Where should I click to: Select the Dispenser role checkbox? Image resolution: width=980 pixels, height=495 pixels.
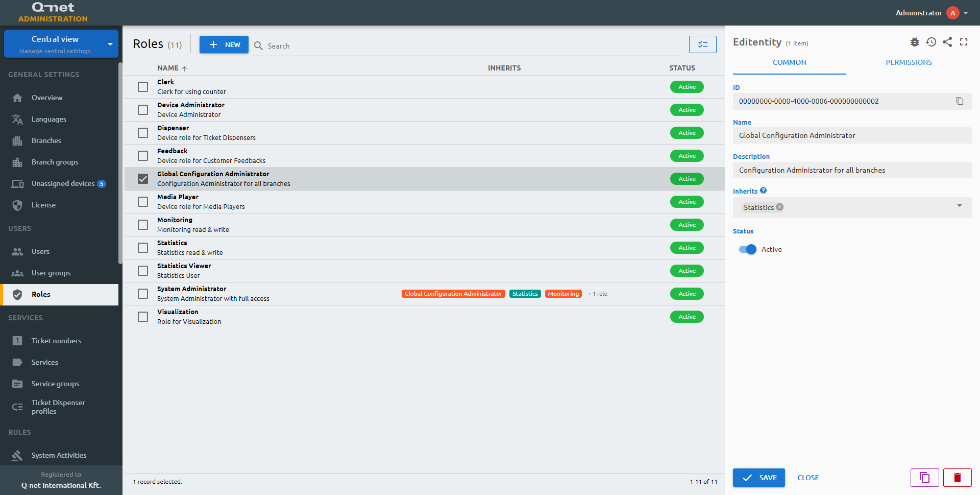(143, 133)
